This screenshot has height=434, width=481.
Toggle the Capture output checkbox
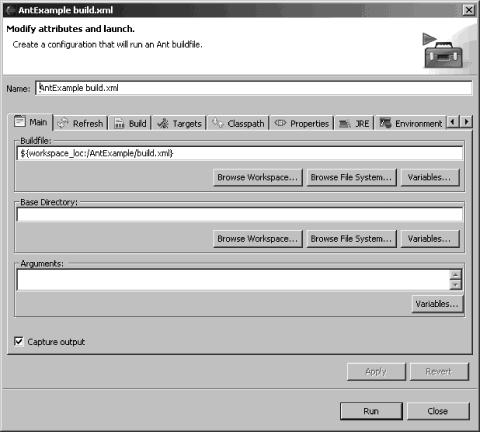coord(19,341)
